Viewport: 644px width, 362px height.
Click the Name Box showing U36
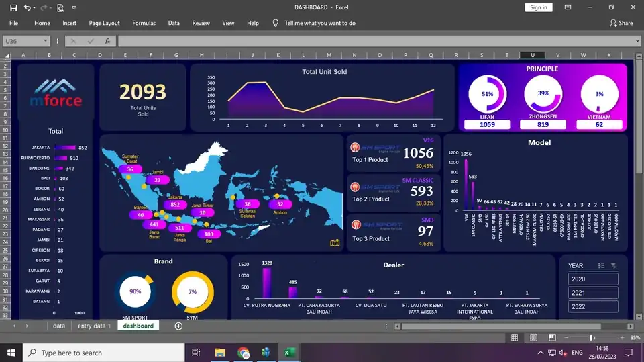pyautogui.click(x=23, y=41)
